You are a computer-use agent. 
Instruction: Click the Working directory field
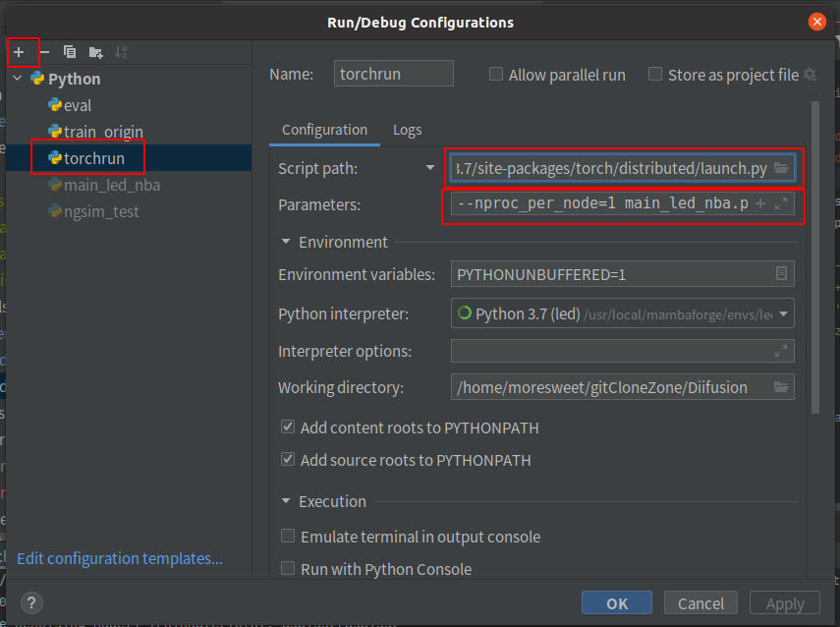tap(623, 387)
